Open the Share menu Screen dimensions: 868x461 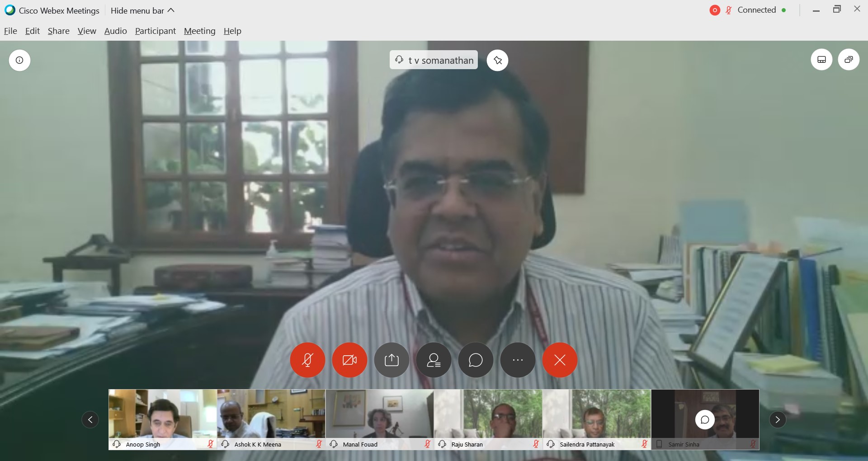[x=59, y=31]
